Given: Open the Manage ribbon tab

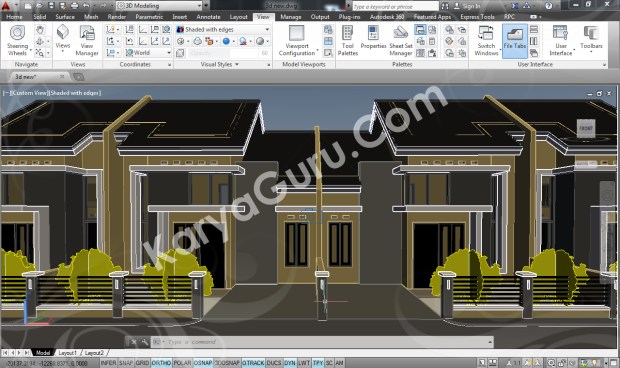Looking at the screenshot, I should [291, 17].
